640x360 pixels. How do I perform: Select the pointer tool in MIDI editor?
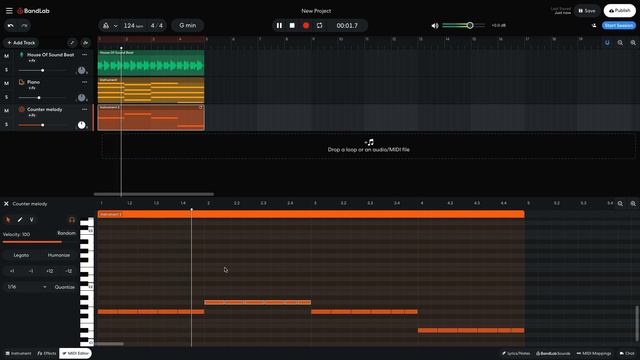(x=8, y=220)
